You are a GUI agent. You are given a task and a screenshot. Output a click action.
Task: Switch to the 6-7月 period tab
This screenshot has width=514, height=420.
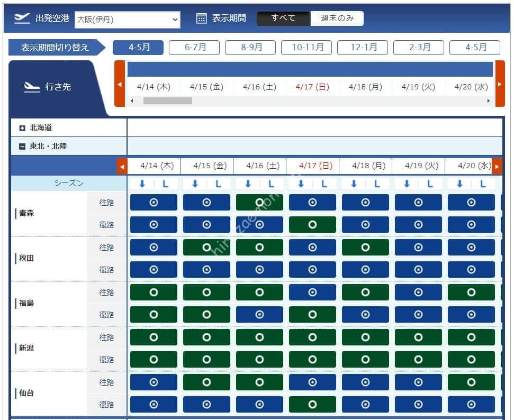point(194,48)
